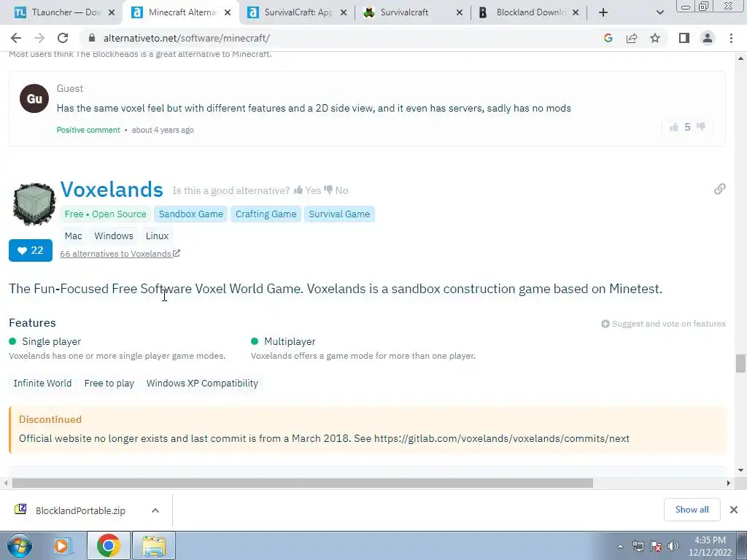Open the network tray icon

[x=638, y=546]
